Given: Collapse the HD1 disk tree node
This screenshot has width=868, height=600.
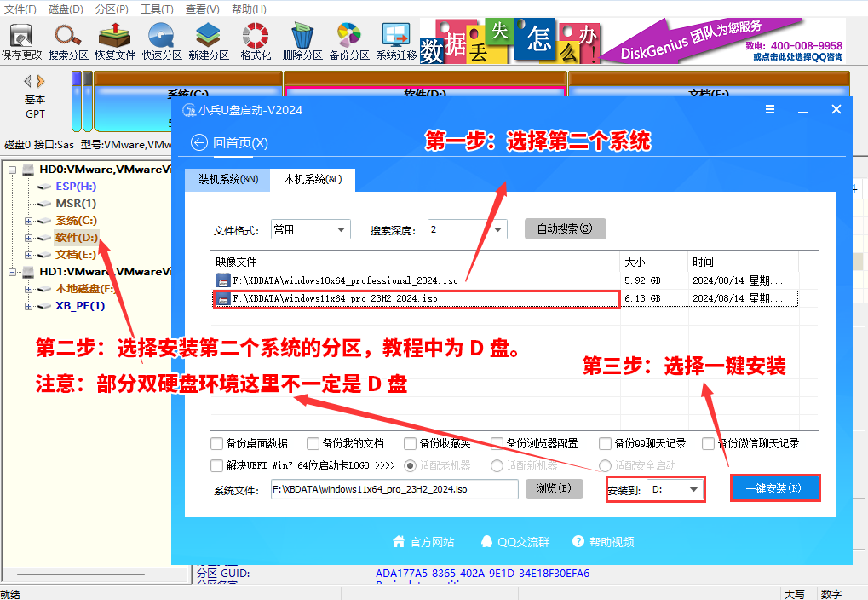Looking at the screenshot, I should coord(13,272).
